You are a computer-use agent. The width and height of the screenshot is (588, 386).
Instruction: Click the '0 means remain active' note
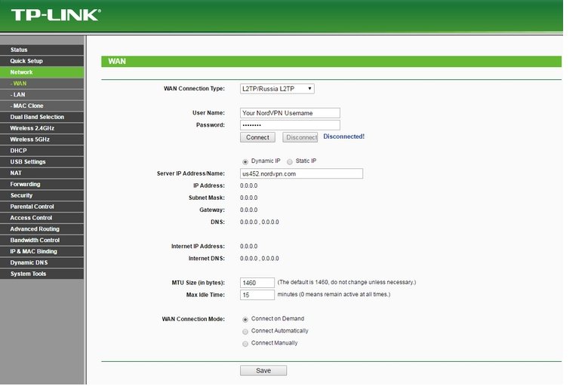pos(334,295)
